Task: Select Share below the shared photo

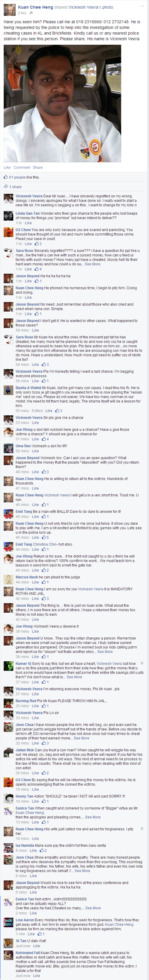Action: pyautogui.click(x=38, y=167)
